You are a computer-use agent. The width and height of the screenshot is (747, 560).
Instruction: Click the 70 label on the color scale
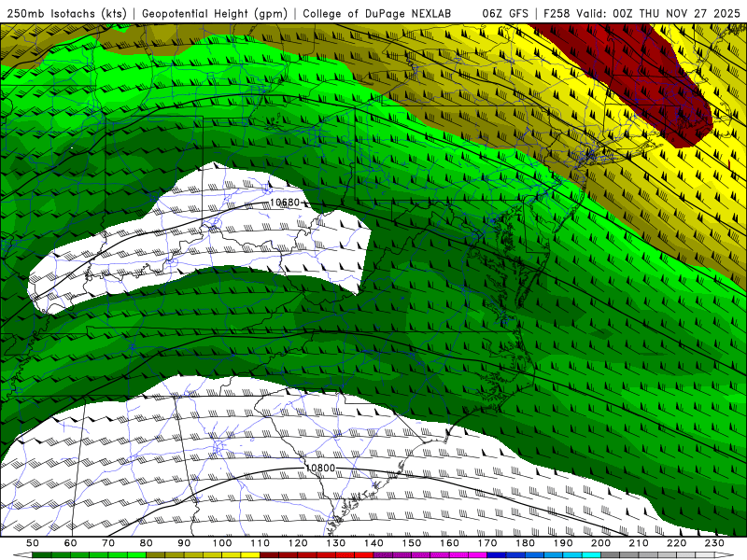tap(108, 543)
